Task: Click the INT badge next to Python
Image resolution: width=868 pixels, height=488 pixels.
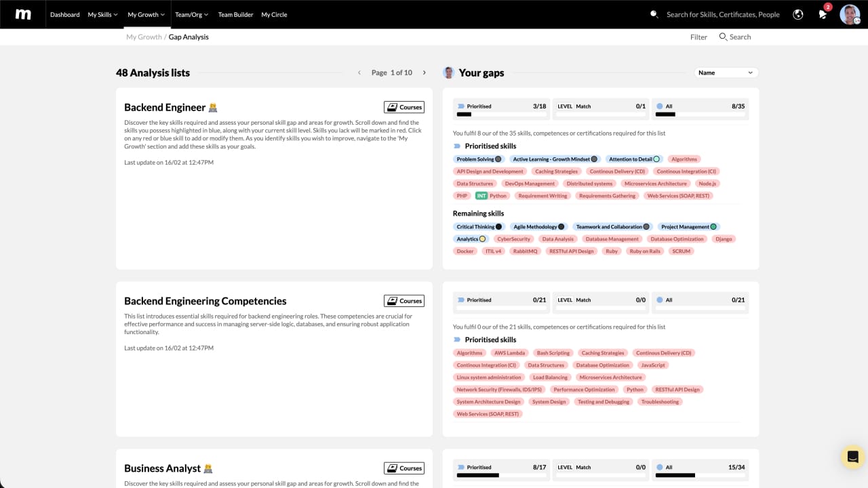Action: (x=481, y=196)
